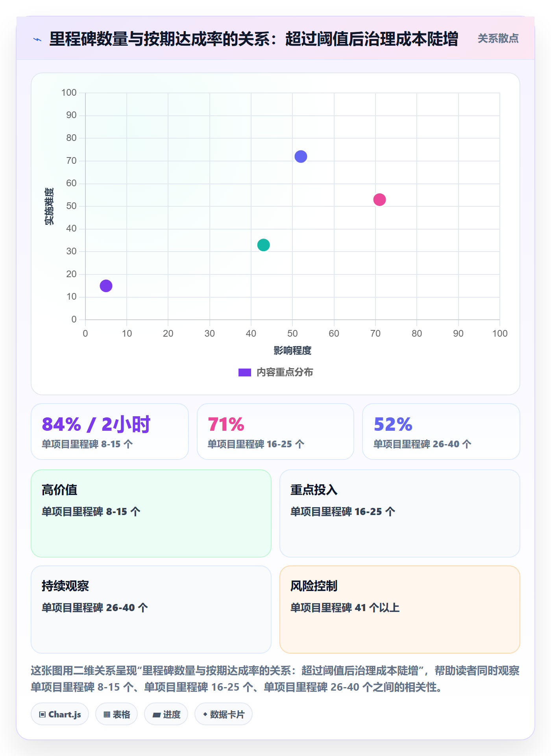Select the pink scatter point near x=71
Image resolution: width=551 pixels, height=756 pixels.
click(x=379, y=200)
